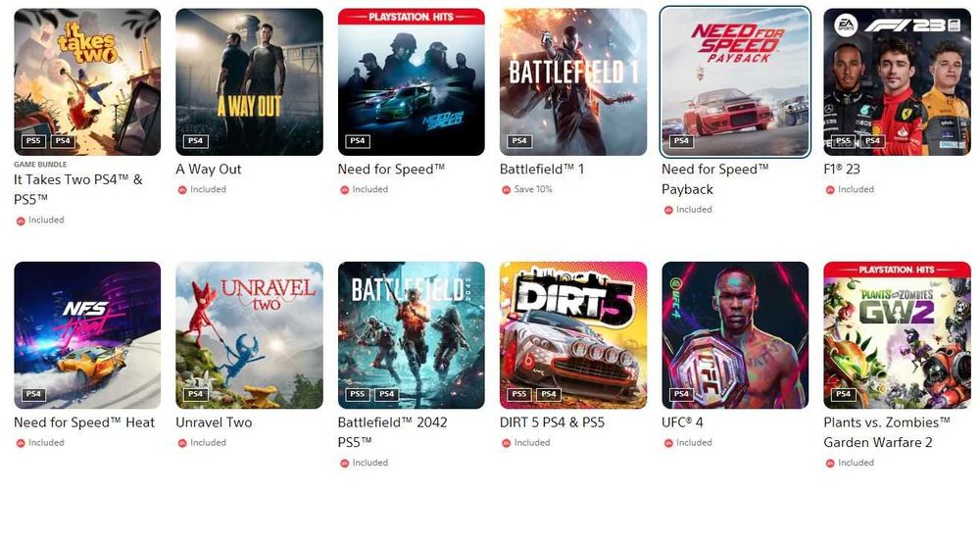The image size is (980, 544).
Task: Open the It Takes Two cover thumbnail
Action: pos(87,82)
